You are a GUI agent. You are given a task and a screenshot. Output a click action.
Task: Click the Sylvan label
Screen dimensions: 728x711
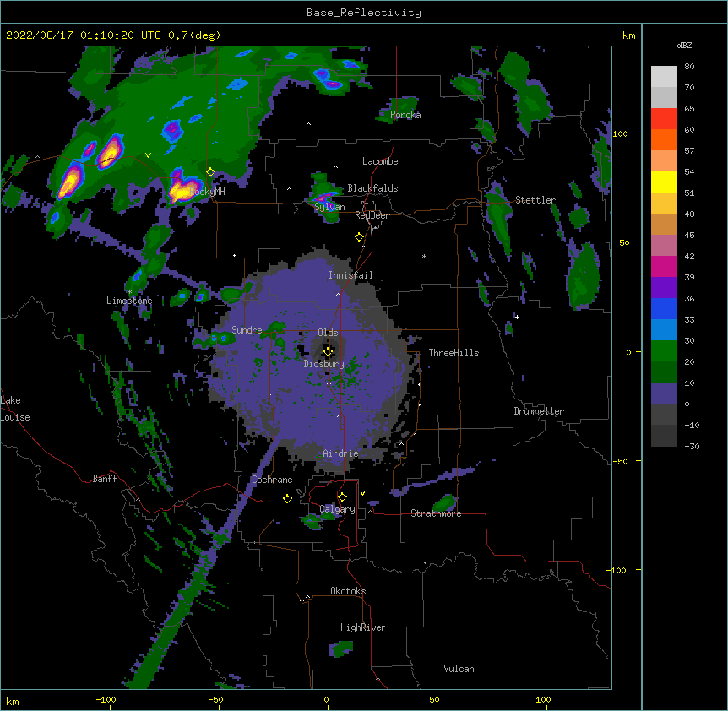click(x=329, y=207)
